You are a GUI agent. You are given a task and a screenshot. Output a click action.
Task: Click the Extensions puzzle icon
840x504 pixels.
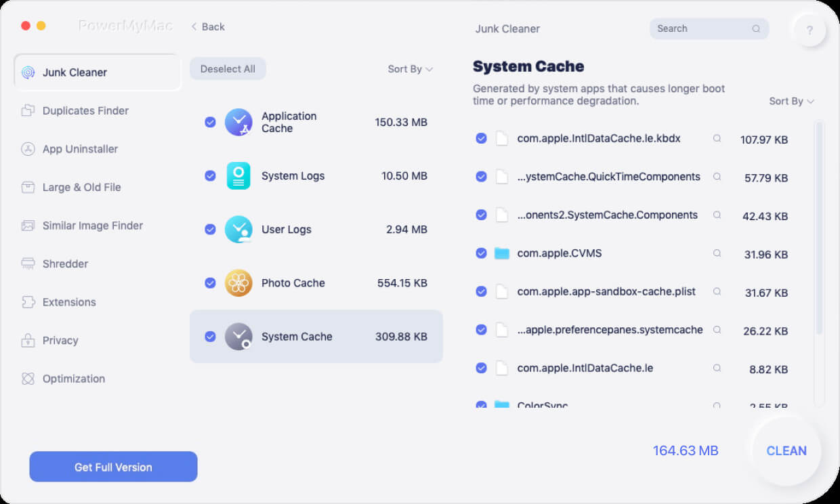tap(28, 302)
